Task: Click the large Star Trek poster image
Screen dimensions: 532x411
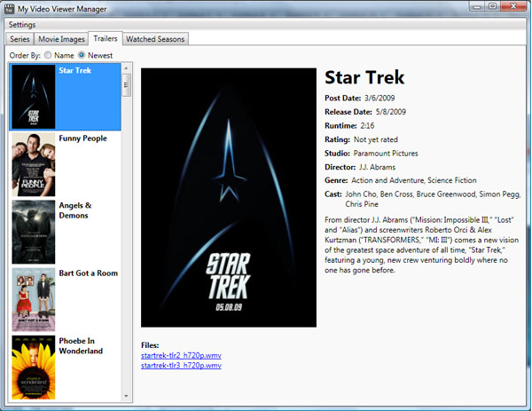Action: [229, 198]
